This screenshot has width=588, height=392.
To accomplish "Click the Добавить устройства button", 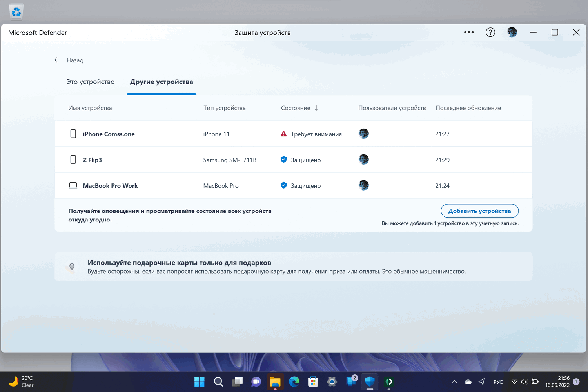I will 480,211.
